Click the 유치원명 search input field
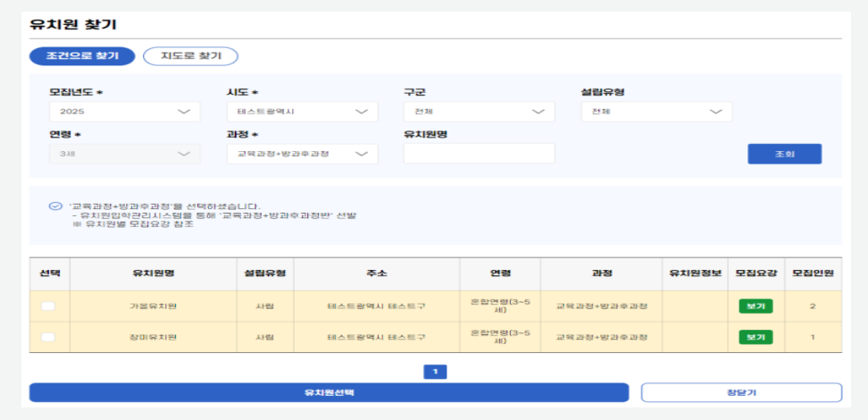868x420 pixels. [x=480, y=154]
